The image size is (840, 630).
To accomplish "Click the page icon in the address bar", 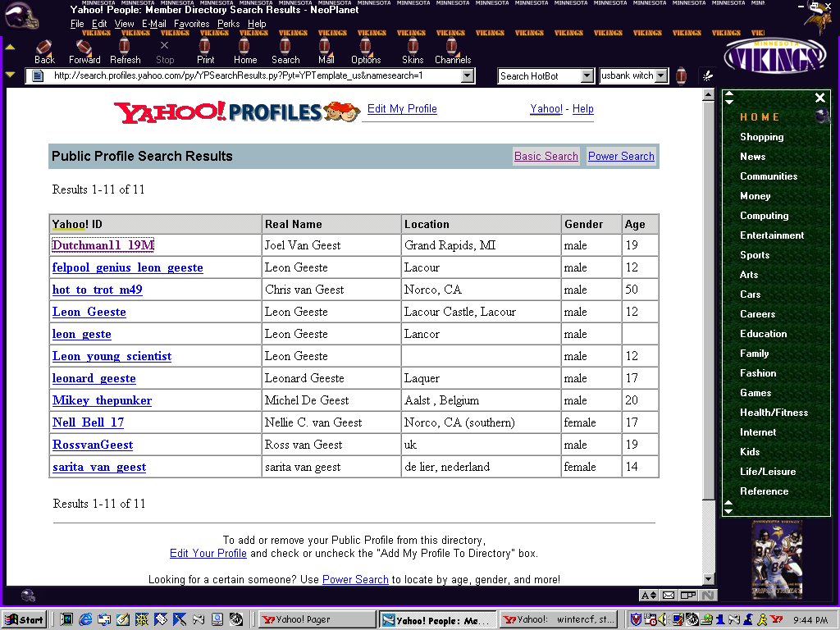I will pos(38,75).
